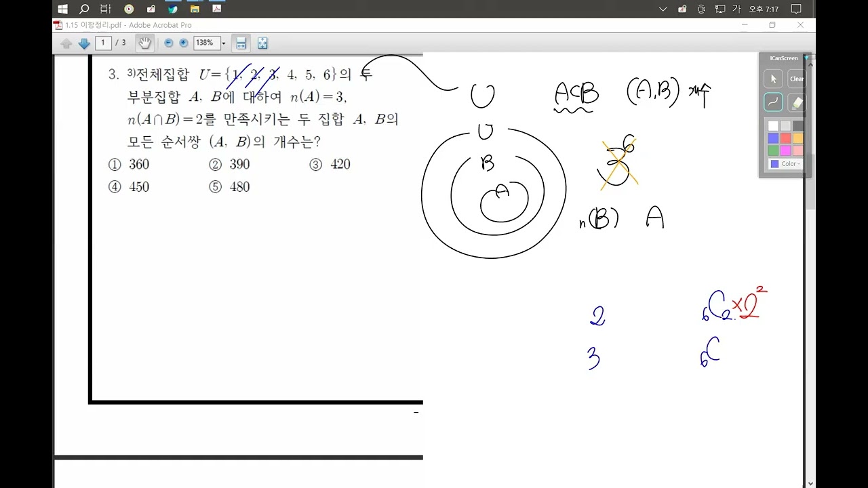
Task: Select the ICanScreen pen draw tool
Action: pos(773,102)
